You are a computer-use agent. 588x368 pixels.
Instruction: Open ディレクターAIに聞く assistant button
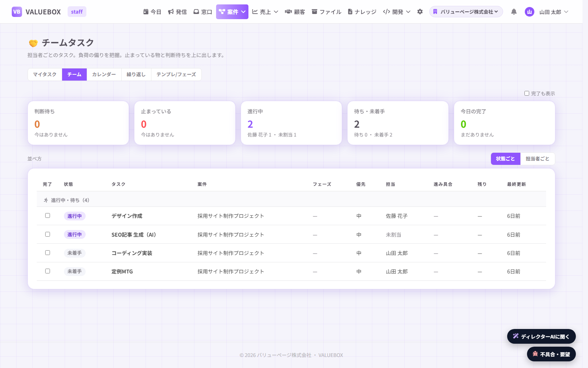click(541, 336)
